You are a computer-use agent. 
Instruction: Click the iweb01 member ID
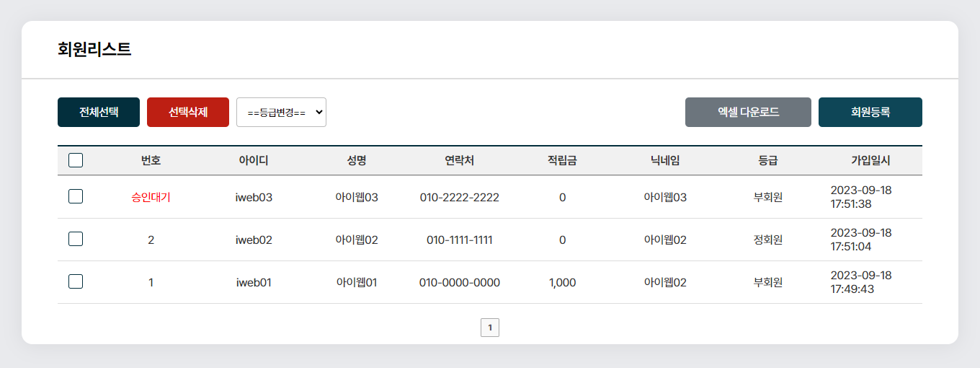click(254, 282)
